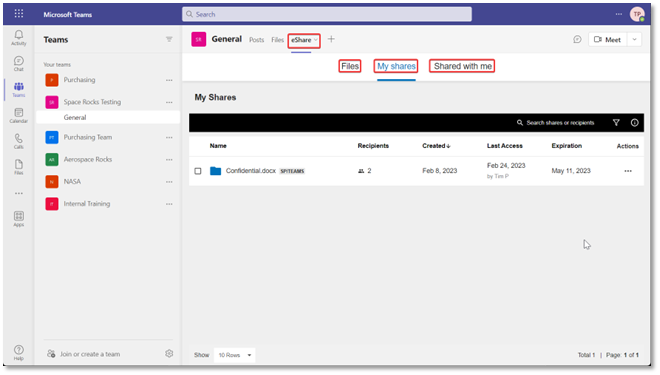This screenshot has height=375, width=660.
Task: View the 2 recipients of Confidential.docx
Action: click(365, 171)
